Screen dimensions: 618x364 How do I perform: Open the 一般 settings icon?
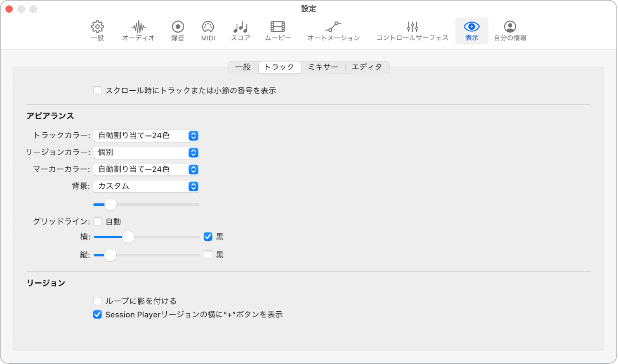tap(97, 31)
